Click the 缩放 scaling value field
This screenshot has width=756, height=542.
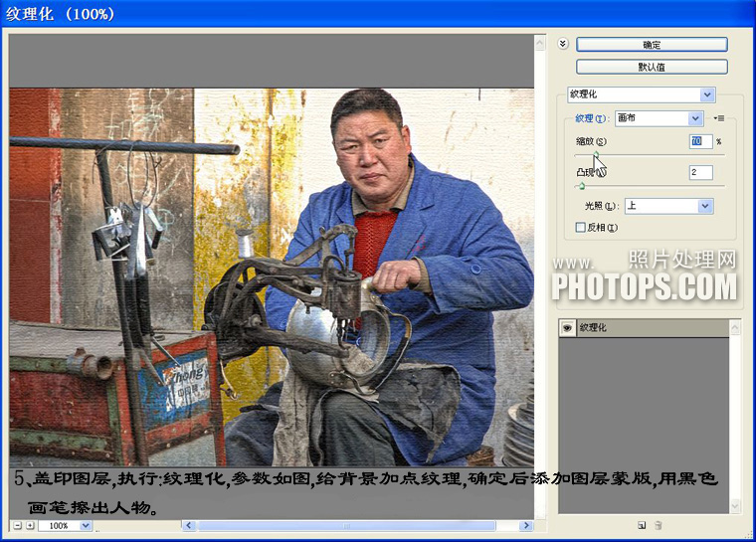pos(701,141)
